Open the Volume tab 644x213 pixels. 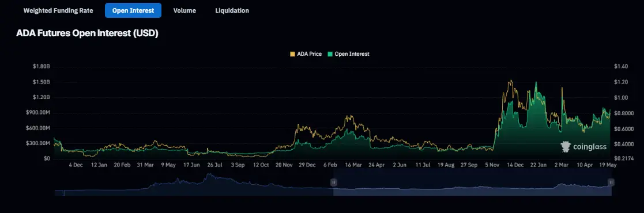click(184, 11)
